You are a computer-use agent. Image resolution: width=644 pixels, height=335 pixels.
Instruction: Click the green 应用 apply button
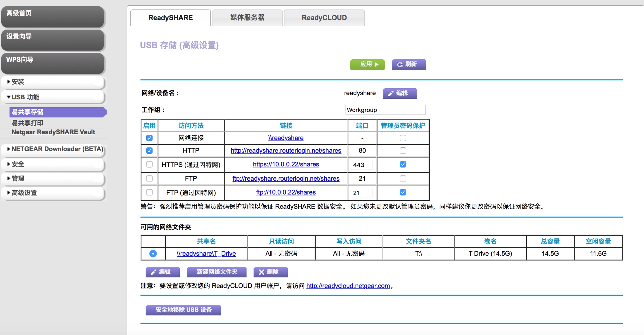coord(367,64)
